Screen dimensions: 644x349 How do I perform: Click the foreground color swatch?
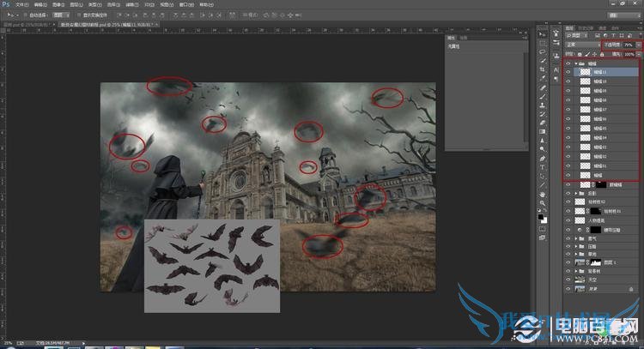(x=541, y=218)
